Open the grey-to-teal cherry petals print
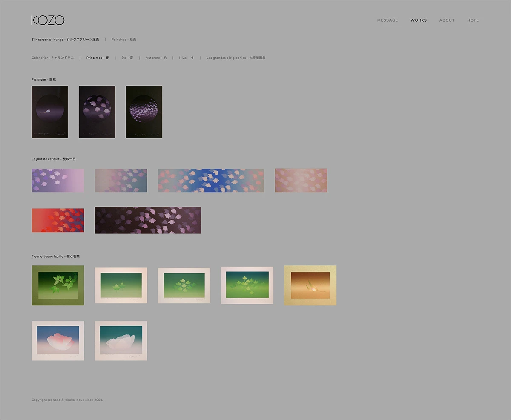The width and height of the screenshot is (511, 420). [121, 180]
